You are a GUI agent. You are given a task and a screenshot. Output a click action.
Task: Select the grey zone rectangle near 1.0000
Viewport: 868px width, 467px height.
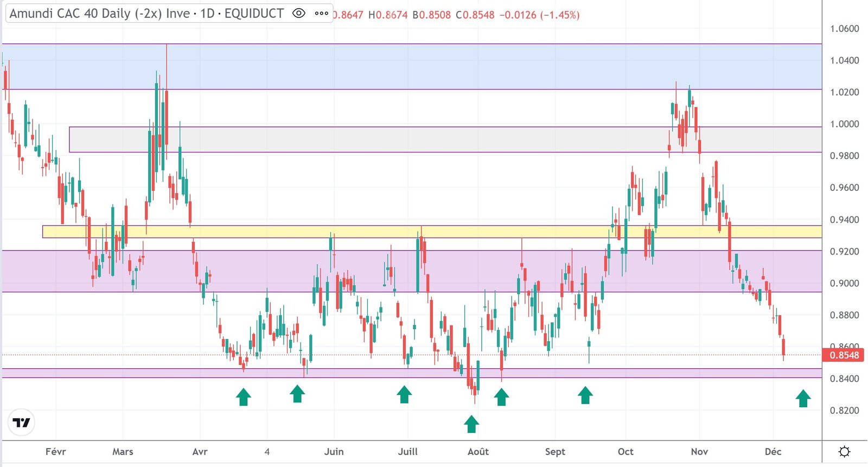coord(445,139)
